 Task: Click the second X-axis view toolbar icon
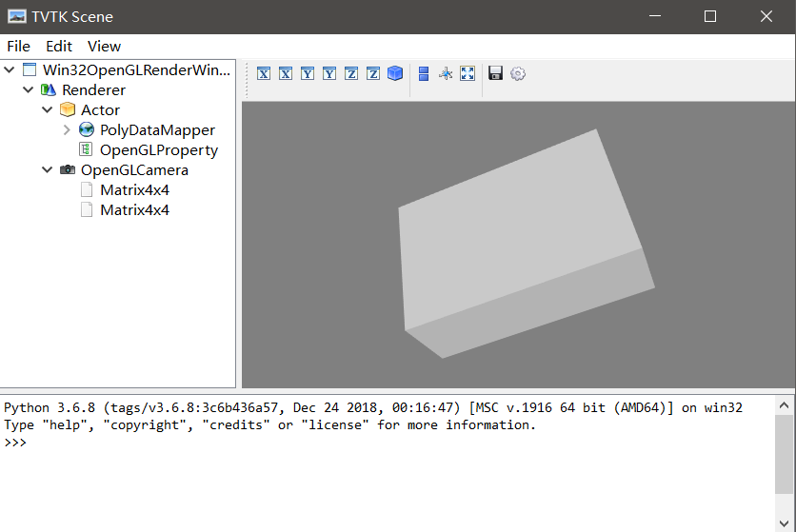tap(286, 73)
